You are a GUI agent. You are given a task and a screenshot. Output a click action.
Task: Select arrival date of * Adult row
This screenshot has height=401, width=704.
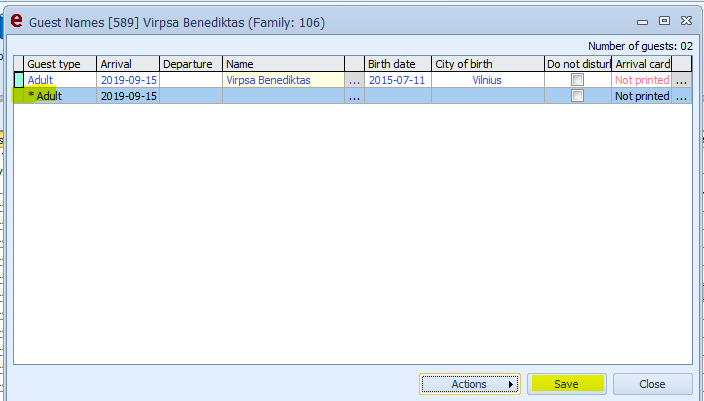pyautogui.click(x=128, y=96)
